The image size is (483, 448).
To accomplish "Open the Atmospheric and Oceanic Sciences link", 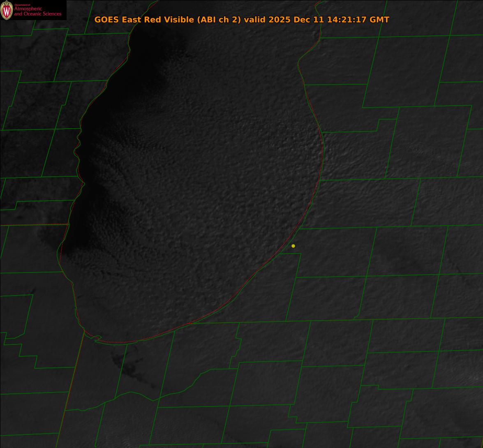I will click(x=37, y=12).
